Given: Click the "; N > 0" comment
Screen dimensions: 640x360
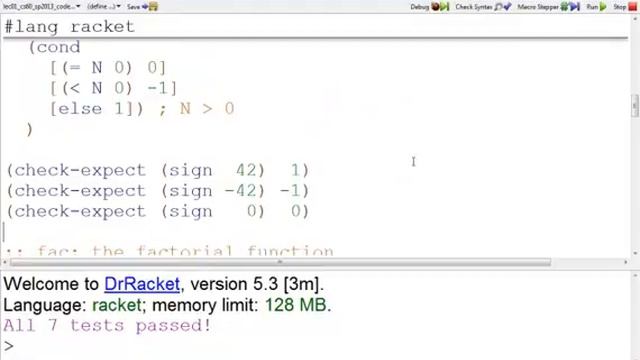Looking at the screenshot, I should (196, 109).
